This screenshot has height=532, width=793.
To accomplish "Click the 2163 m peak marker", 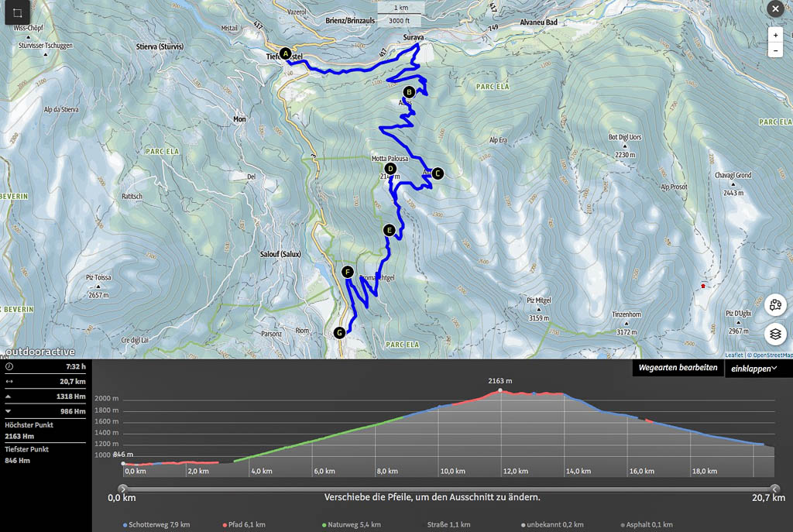I will pos(500,390).
